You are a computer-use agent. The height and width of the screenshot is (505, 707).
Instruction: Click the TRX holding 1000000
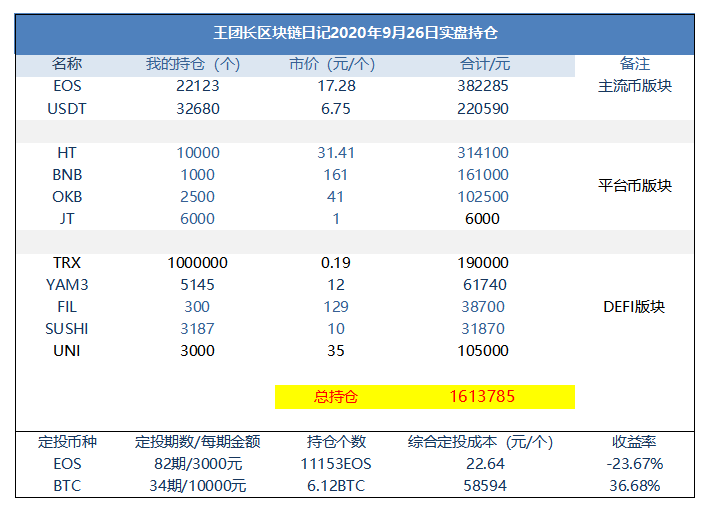click(x=197, y=263)
